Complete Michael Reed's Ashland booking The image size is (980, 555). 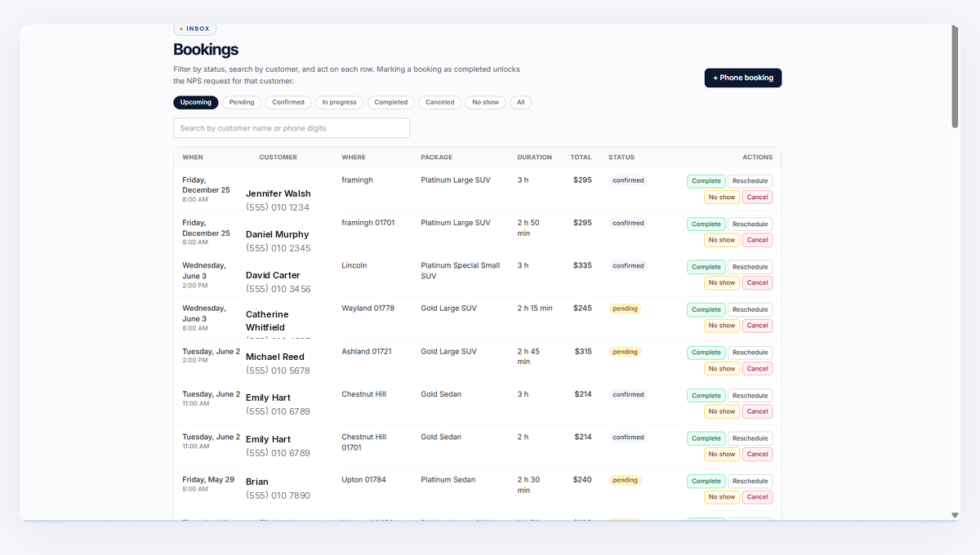coord(706,353)
